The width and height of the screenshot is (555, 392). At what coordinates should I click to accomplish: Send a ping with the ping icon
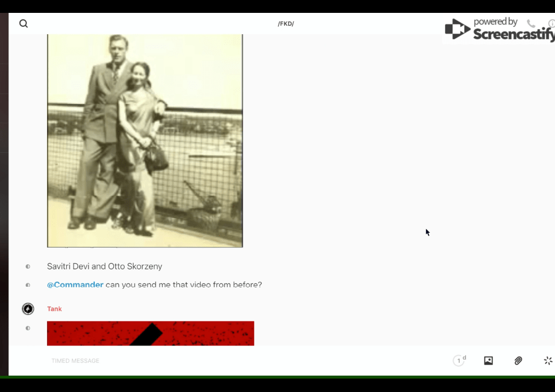click(548, 361)
